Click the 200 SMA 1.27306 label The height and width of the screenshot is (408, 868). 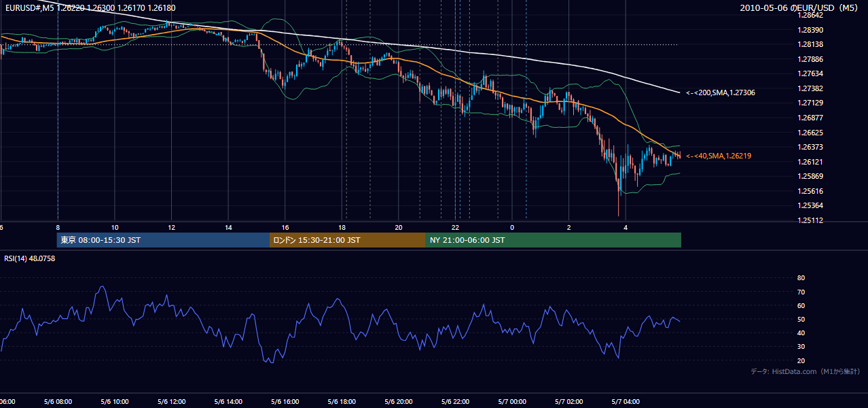coord(720,92)
